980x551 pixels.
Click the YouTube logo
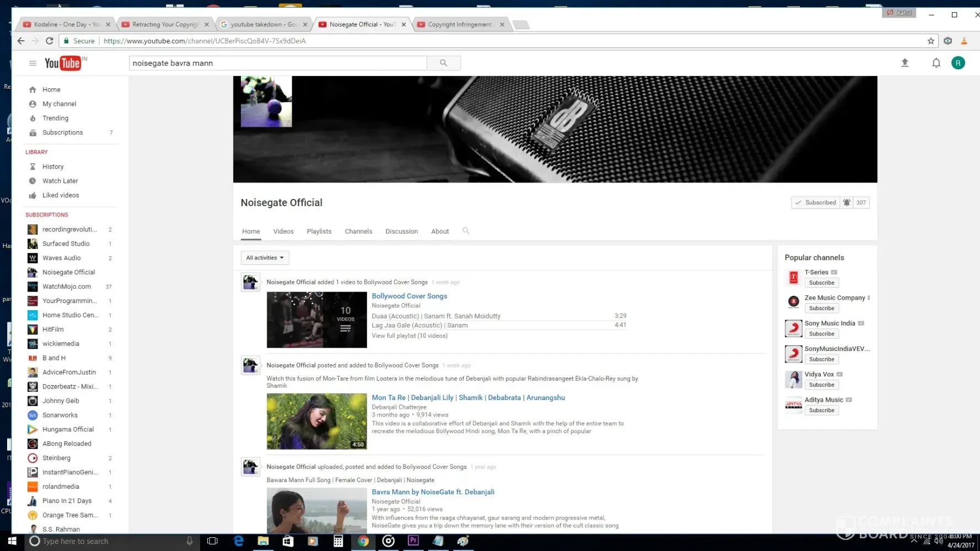coord(63,63)
